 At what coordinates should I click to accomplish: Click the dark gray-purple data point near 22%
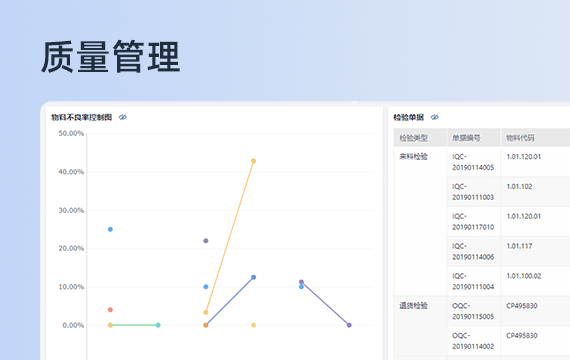point(206,241)
